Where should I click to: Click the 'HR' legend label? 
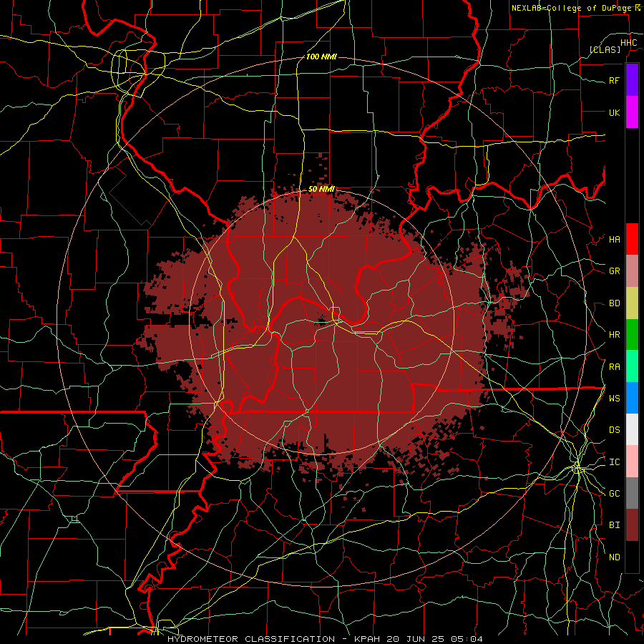click(x=614, y=335)
